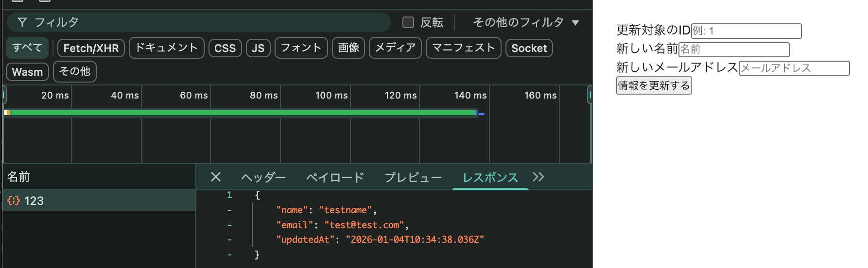Click the JSON icon beside request 123
868x268 pixels.
click(x=14, y=201)
